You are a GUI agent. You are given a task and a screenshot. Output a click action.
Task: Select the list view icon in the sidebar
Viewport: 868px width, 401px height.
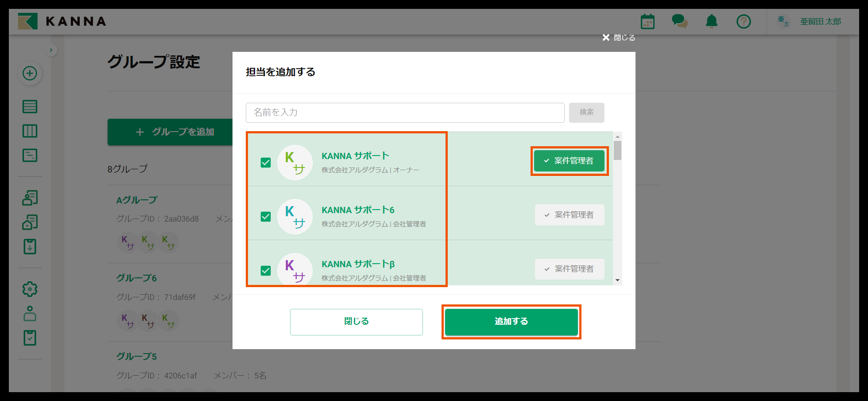30,106
